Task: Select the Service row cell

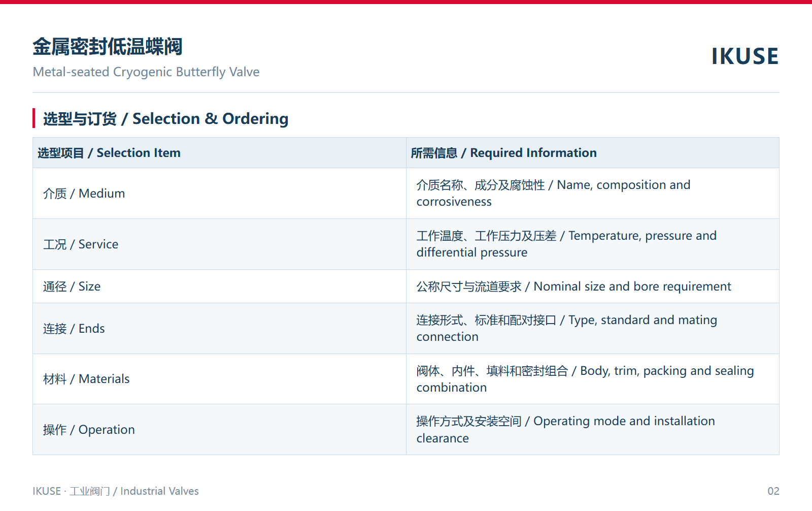Action: [219, 244]
